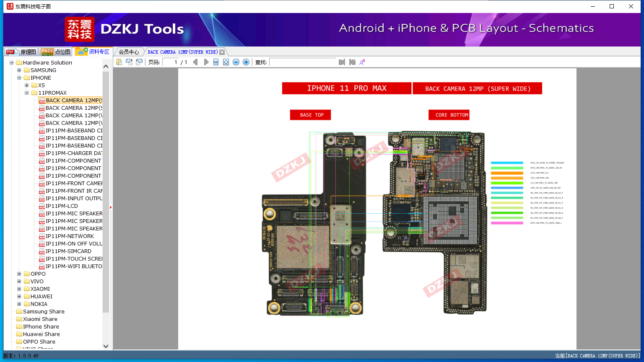Collapse the 11PROMAX folder
Viewport: 644px width, 362px height.
[27, 93]
